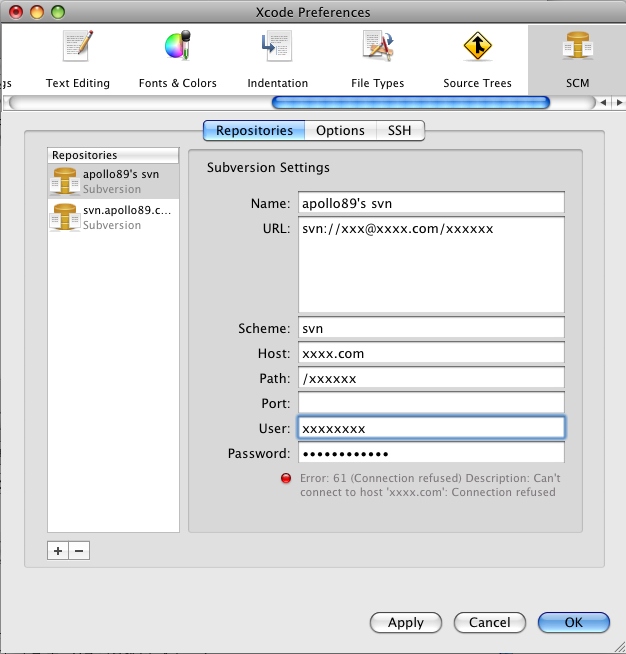626x654 pixels.
Task: Switch to the Options tab
Action: (x=340, y=130)
